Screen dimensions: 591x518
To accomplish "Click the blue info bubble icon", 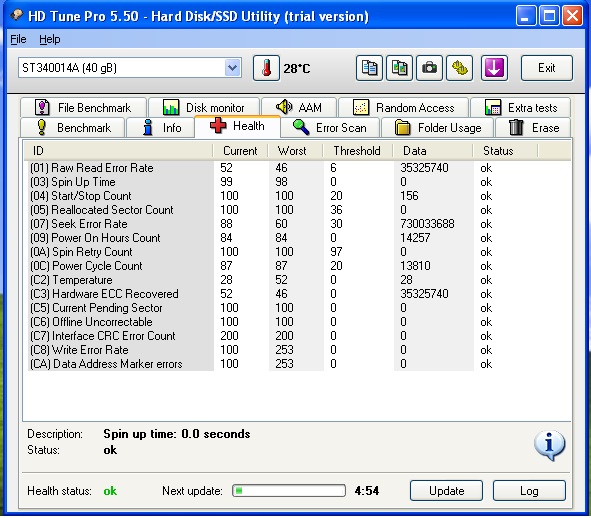I will [550, 445].
